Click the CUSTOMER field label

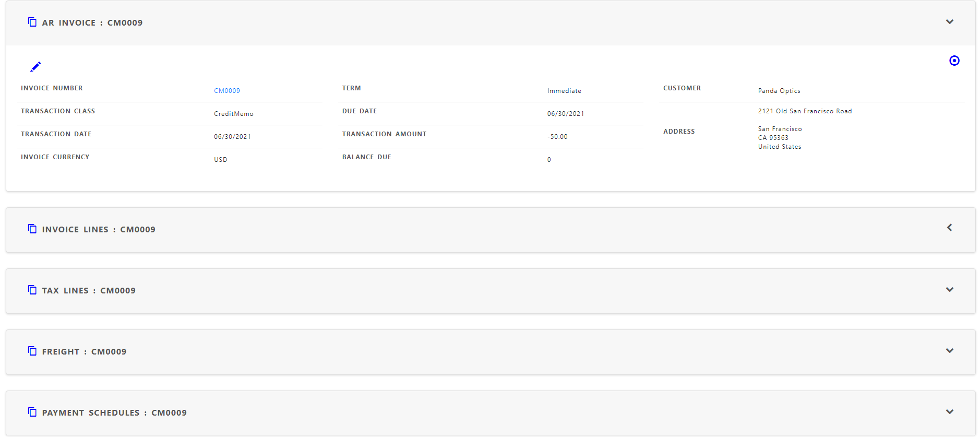[682, 88]
